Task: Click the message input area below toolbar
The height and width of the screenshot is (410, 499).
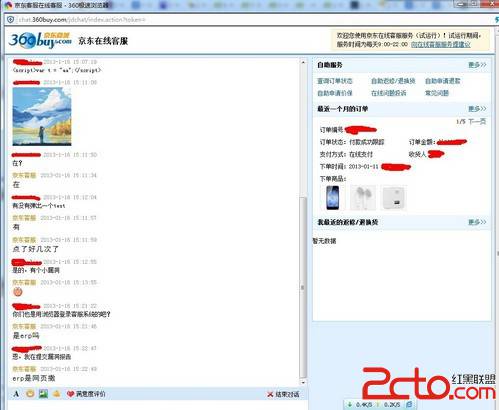Action: 157,405
